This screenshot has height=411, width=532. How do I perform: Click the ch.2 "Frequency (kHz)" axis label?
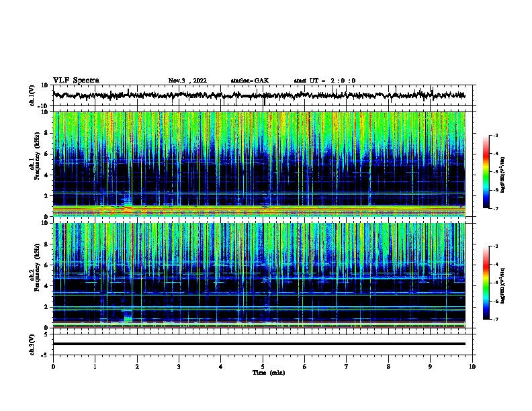pos(38,267)
